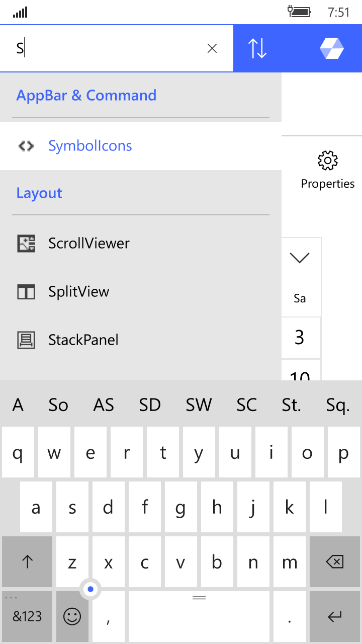The image size is (362, 644).
Task: Click inside the search text field
Action: point(111,48)
